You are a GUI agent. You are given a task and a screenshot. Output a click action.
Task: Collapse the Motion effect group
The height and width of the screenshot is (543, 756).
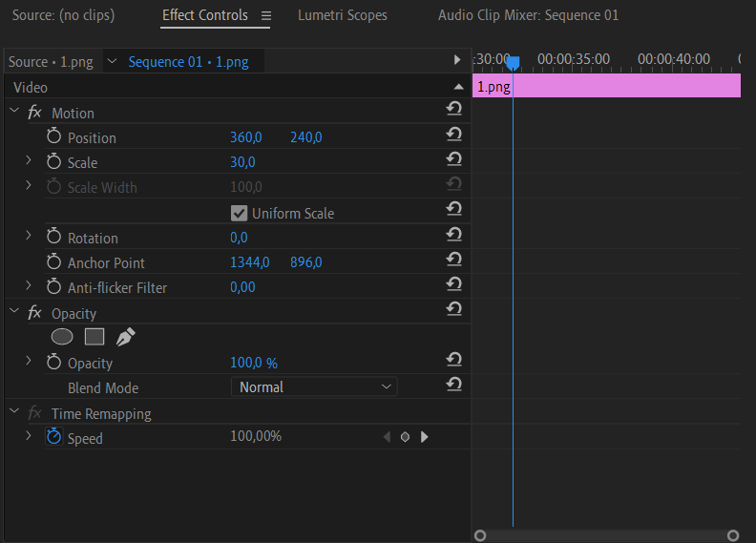(x=14, y=111)
